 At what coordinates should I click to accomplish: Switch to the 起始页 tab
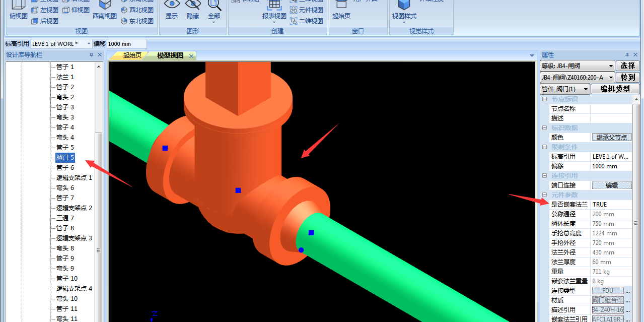click(132, 55)
